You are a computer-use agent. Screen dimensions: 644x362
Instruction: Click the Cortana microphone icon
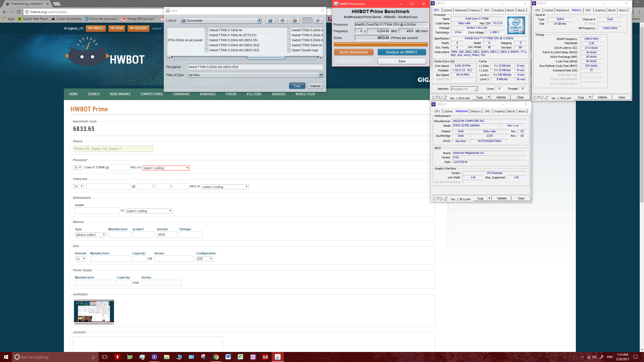[93, 357]
